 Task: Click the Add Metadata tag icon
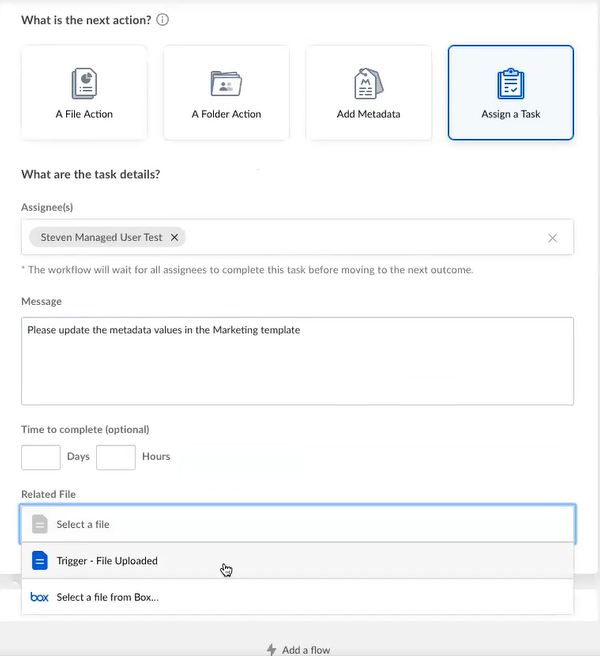pyautogui.click(x=369, y=84)
